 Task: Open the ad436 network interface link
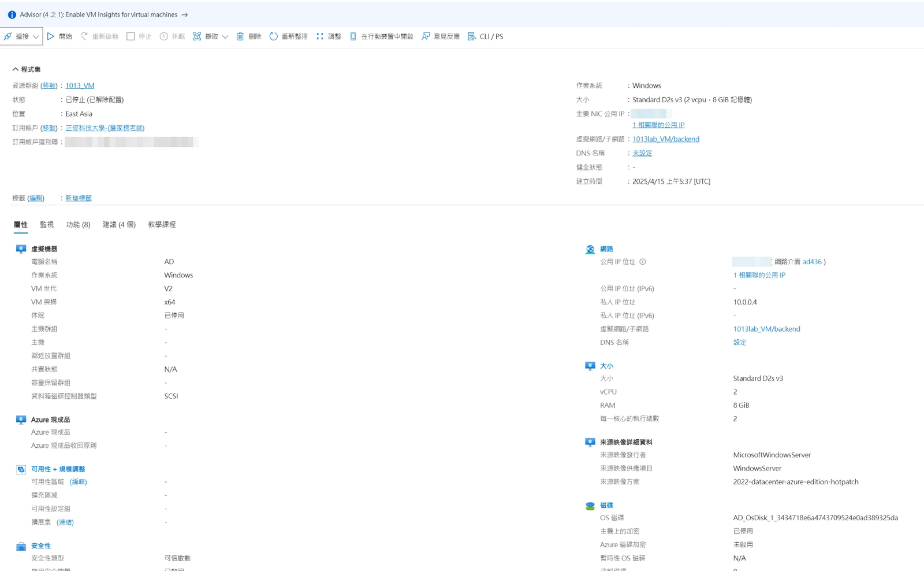pyautogui.click(x=811, y=262)
